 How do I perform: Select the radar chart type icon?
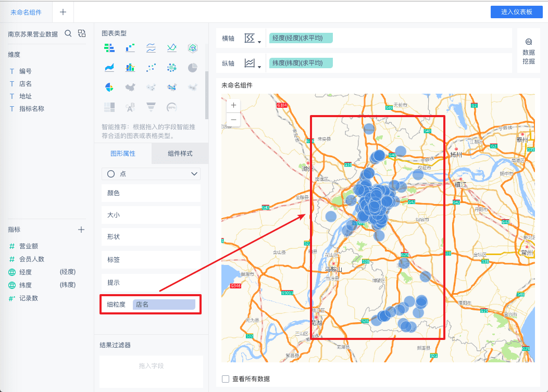tap(193, 48)
